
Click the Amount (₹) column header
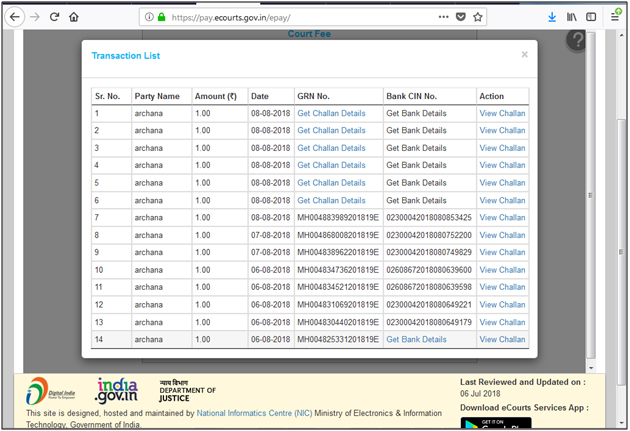[x=216, y=96]
